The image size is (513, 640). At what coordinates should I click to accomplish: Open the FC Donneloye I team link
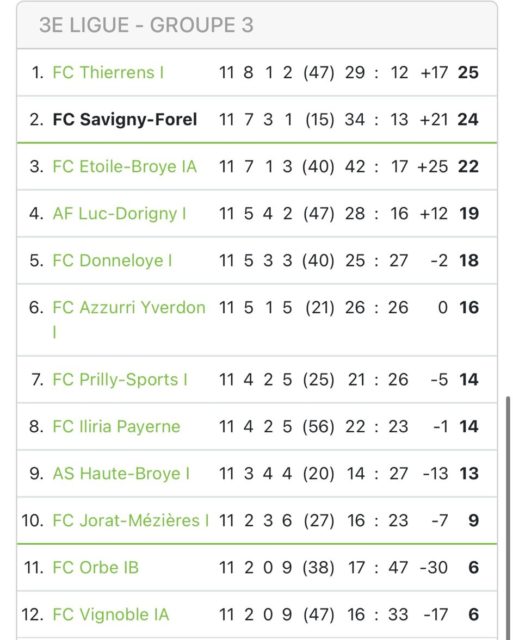pyautogui.click(x=112, y=260)
